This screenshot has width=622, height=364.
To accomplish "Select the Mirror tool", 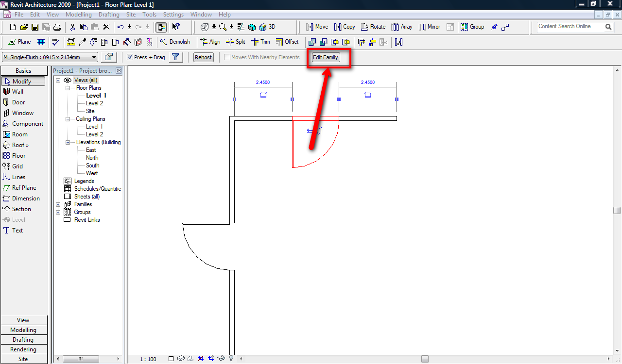I will 429,27.
